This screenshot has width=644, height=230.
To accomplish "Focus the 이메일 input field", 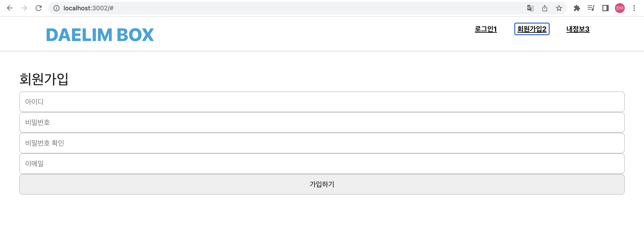I will coord(322,164).
